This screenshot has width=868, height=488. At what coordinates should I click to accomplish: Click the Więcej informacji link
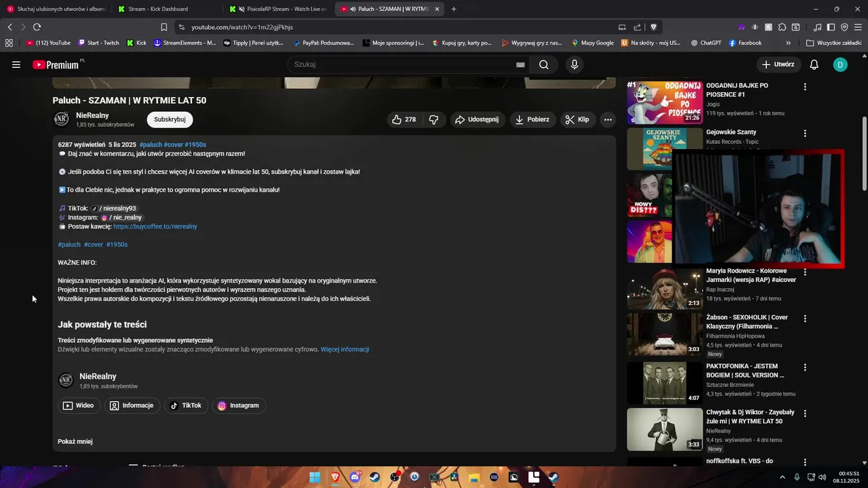[x=344, y=350]
